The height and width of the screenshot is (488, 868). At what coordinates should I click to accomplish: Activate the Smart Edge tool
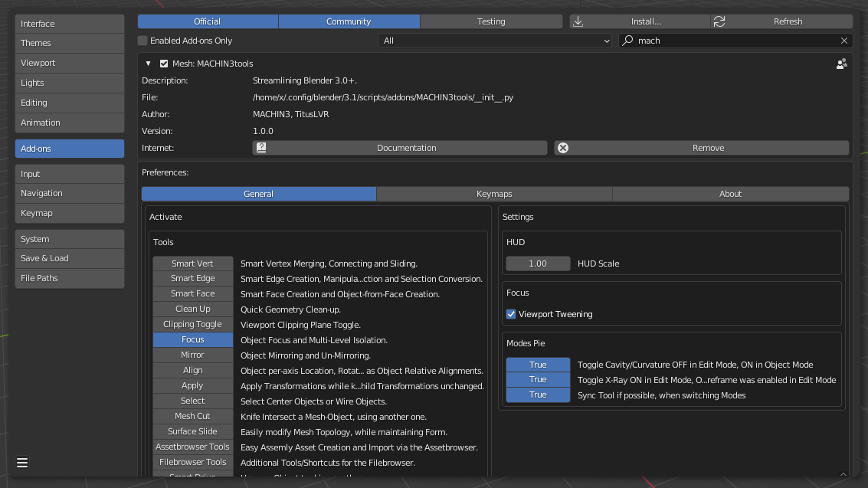(x=192, y=278)
